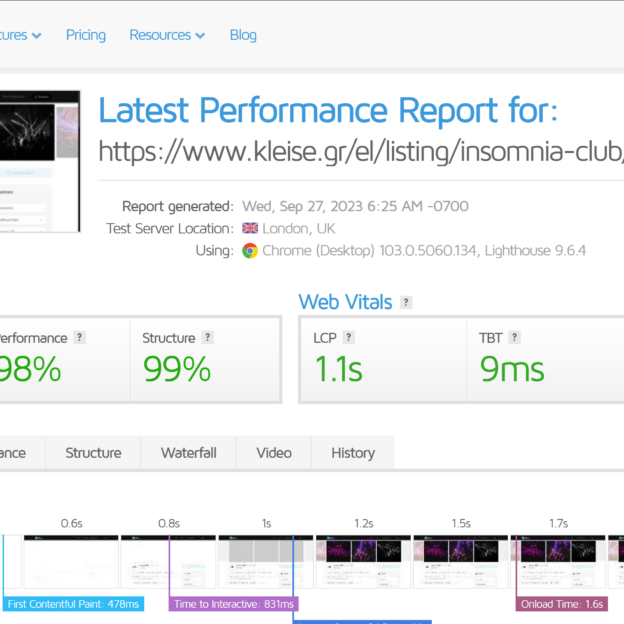Click the UK flag icon
Image resolution: width=624 pixels, height=624 pixels.
tap(250, 228)
